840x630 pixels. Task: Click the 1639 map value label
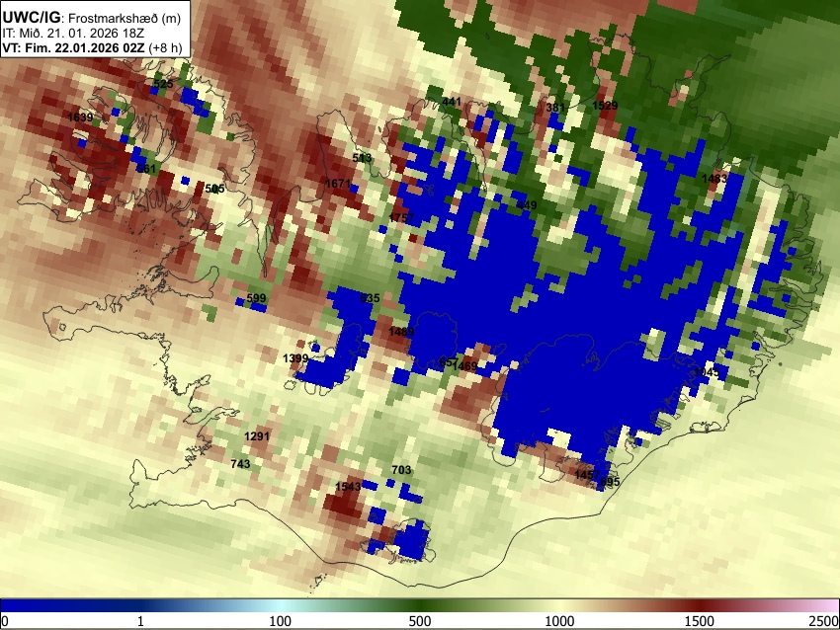(x=80, y=117)
